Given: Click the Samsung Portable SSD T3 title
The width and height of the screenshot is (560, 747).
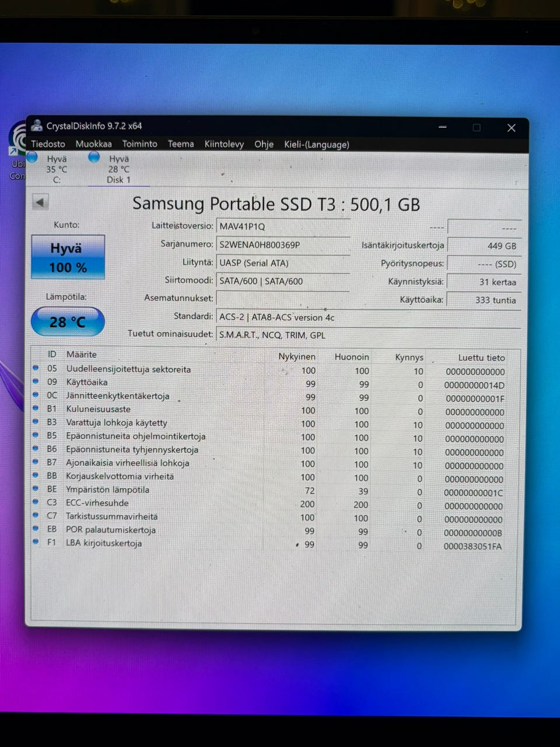Looking at the screenshot, I should tap(276, 204).
